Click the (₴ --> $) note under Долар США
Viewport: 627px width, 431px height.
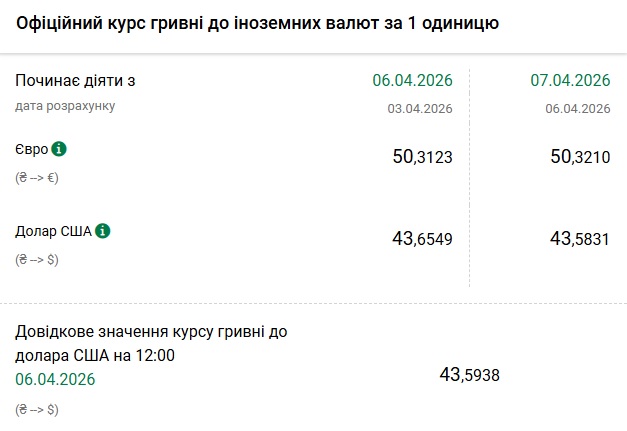tap(38, 259)
